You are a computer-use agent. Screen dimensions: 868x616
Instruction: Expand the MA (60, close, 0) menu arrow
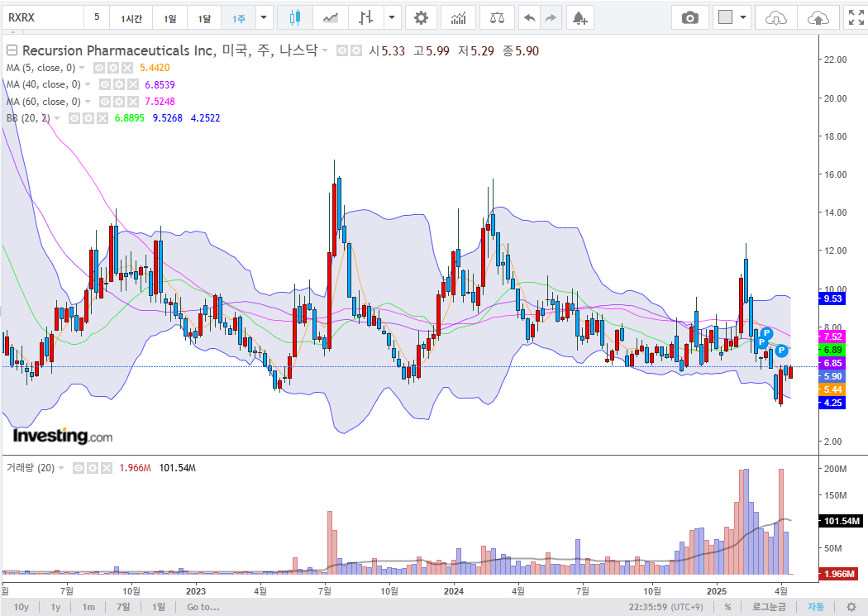click(88, 102)
